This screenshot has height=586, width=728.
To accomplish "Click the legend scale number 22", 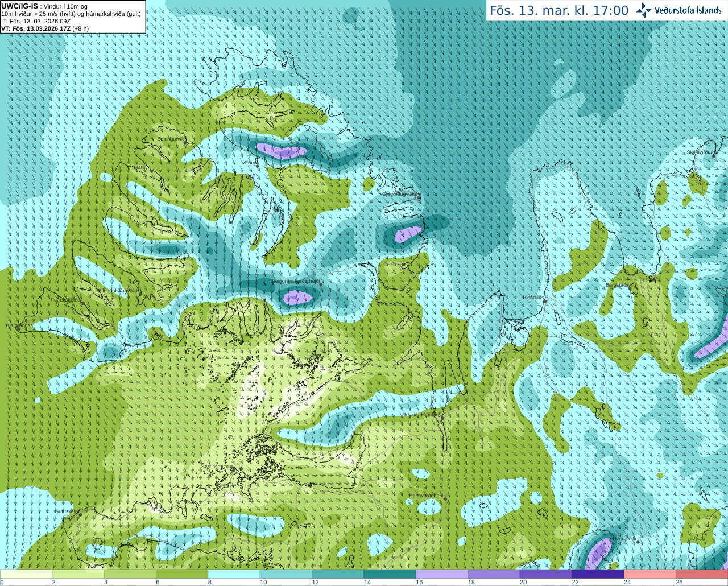I will tap(575, 582).
